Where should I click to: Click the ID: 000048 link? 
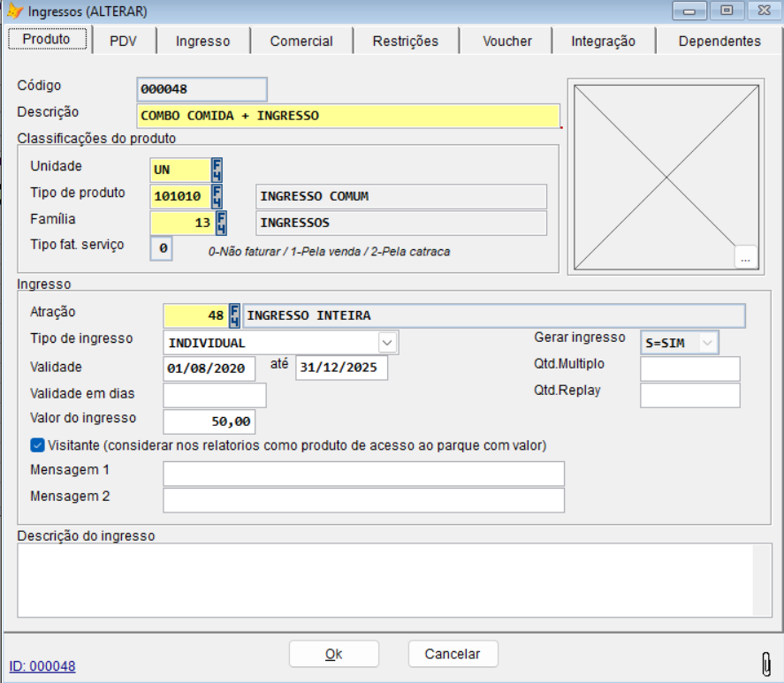[42, 666]
